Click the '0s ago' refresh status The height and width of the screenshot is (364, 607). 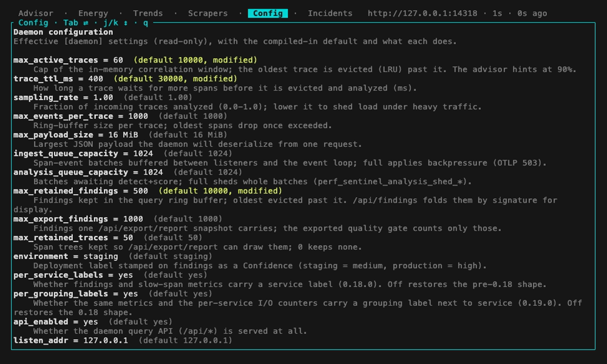(532, 13)
